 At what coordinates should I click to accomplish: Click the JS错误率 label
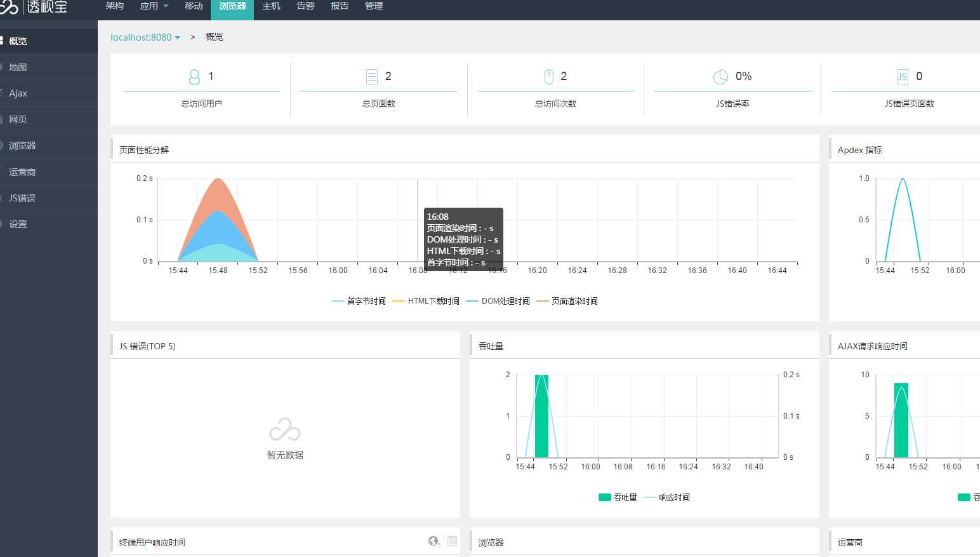pyautogui.click(x=733, y=104)
